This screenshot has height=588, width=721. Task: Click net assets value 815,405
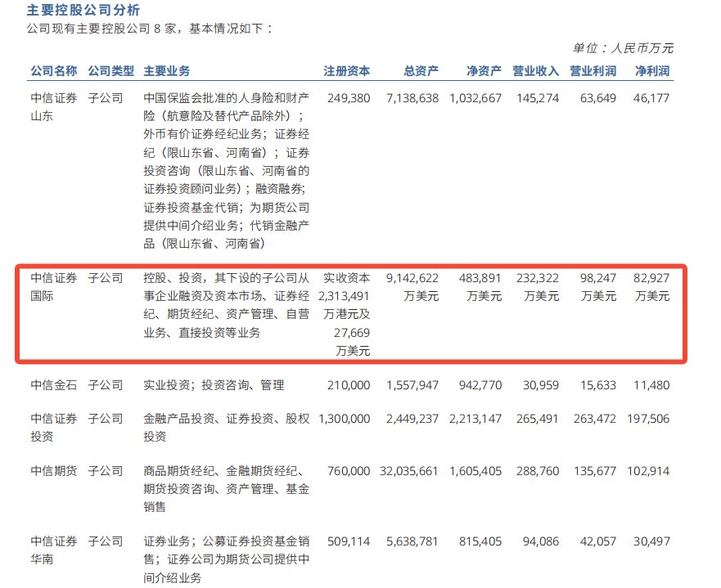pos(480,541)
